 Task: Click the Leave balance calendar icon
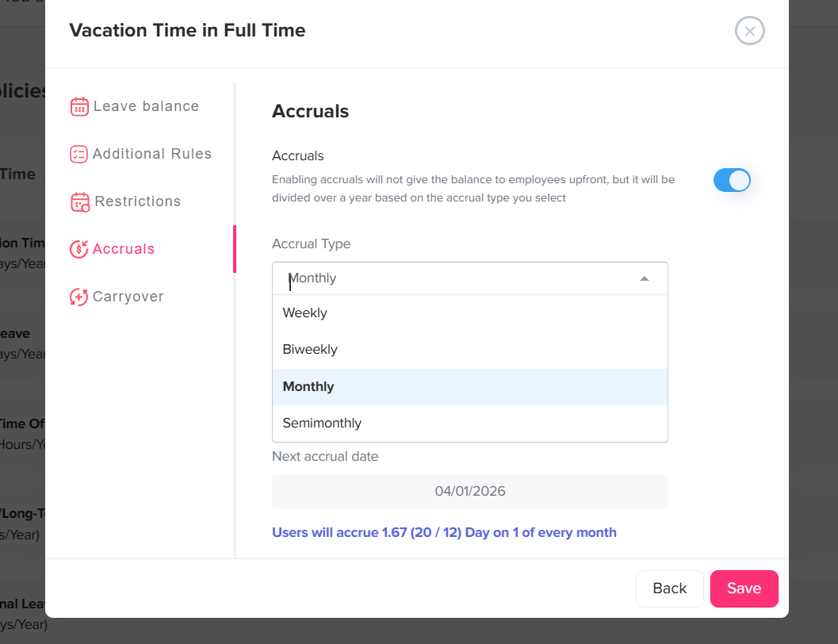[79, 106]
